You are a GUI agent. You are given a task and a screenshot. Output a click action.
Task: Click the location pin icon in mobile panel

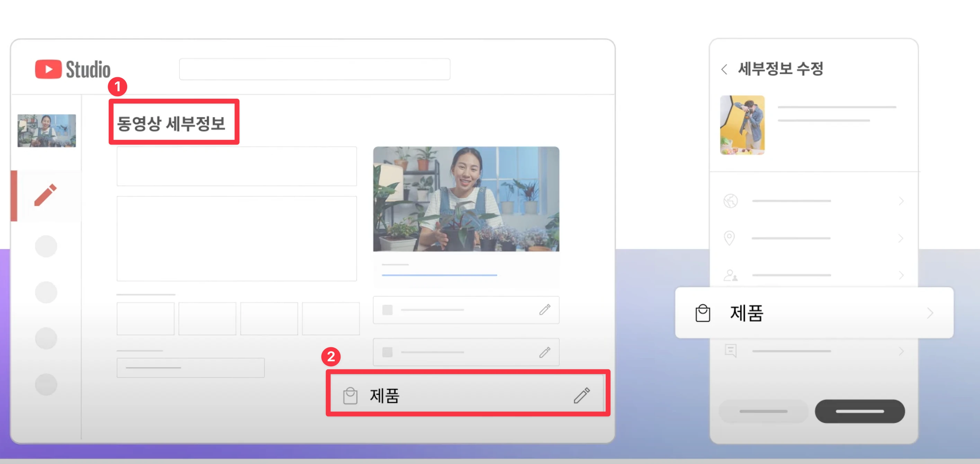(x=729, y=238)
